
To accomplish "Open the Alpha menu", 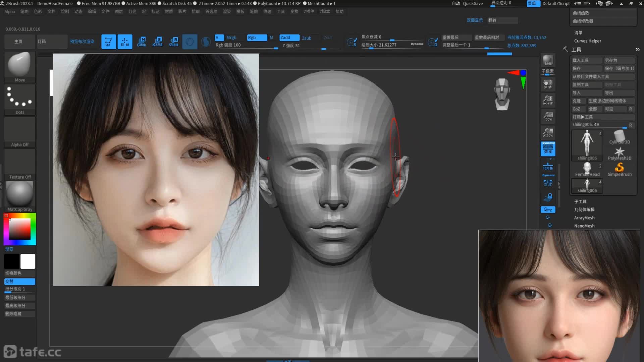I will (10, 11).
